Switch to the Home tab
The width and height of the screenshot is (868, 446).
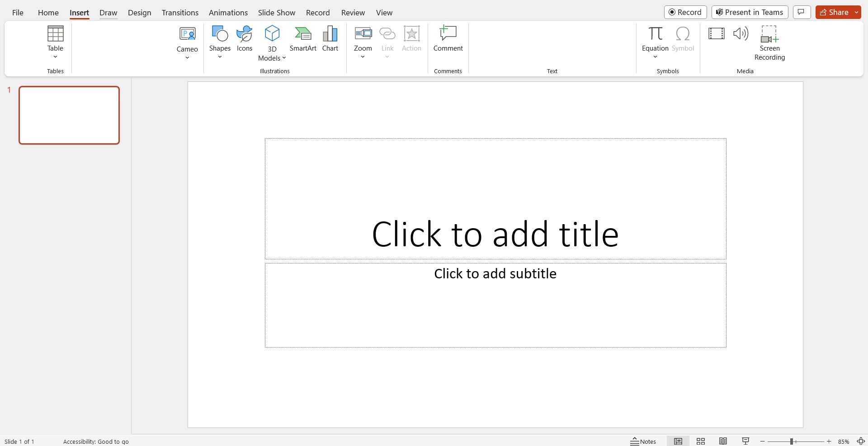[48, 13]
